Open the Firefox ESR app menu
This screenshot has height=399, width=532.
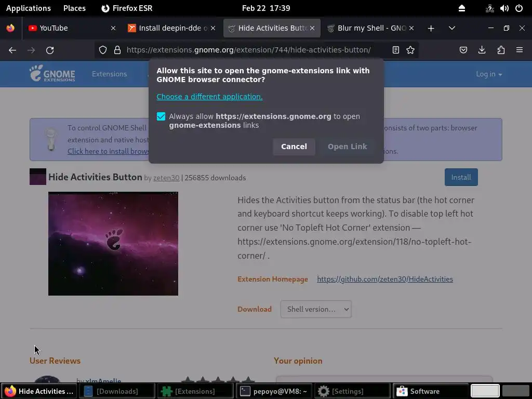coord(127,8)
